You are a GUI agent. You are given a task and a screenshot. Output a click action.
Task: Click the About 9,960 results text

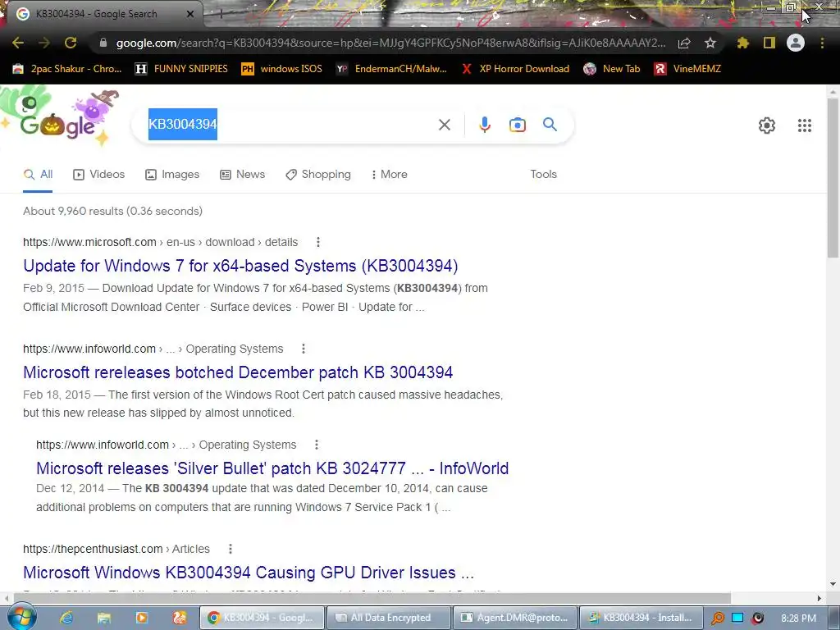tap(112, 211)
